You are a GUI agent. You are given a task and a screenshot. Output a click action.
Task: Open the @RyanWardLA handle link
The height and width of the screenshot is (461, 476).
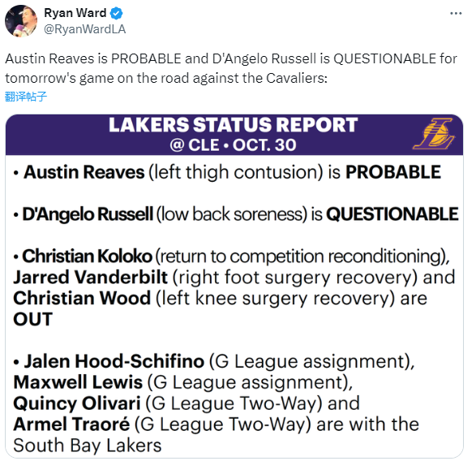tap(84, 29)
